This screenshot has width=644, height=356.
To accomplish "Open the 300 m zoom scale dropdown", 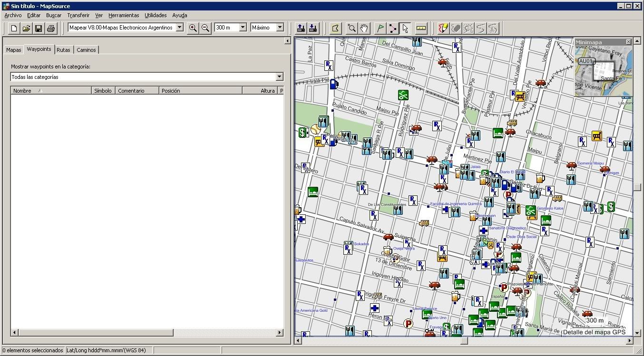I will (x=243, y=28).
